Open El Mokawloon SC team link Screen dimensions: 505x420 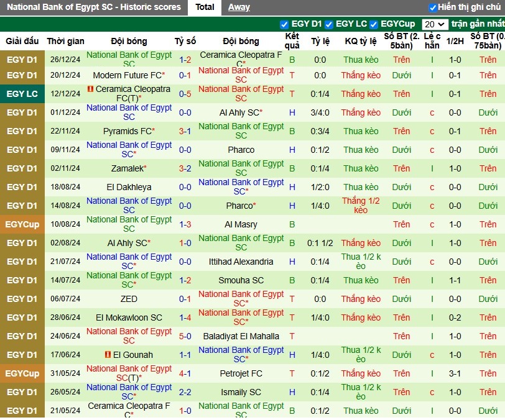pyautogui.click(x=129, y=317)
